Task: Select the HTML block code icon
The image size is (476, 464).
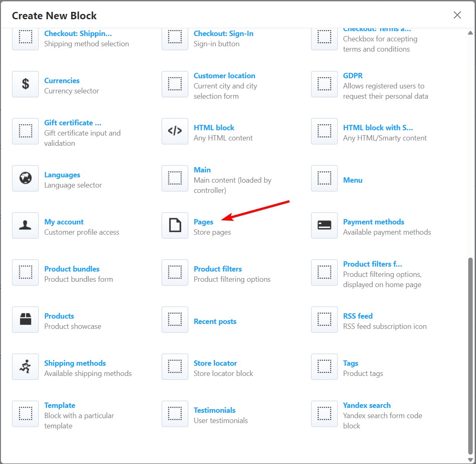Action: pos(175,131)
